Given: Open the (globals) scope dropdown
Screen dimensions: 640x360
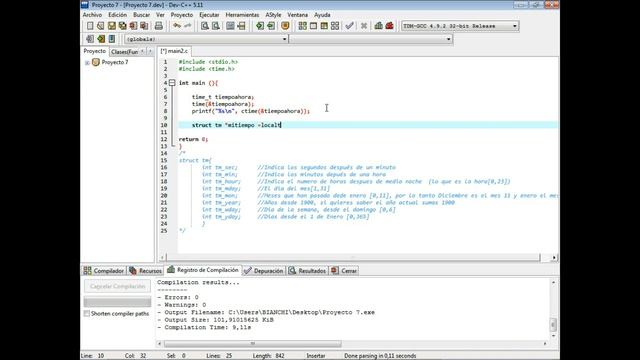Looking at the screenshot, I should coord(284,39).
